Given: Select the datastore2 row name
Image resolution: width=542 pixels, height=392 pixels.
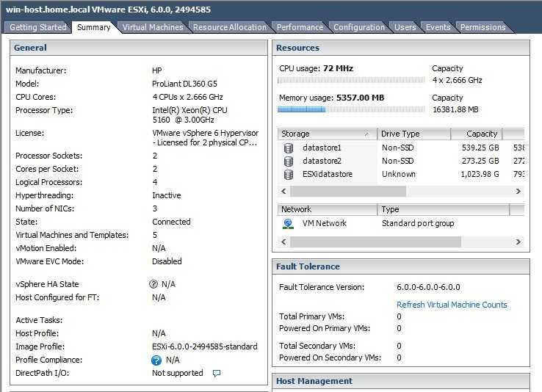Looking at the screenshot, I should click(x=322, y=161).
